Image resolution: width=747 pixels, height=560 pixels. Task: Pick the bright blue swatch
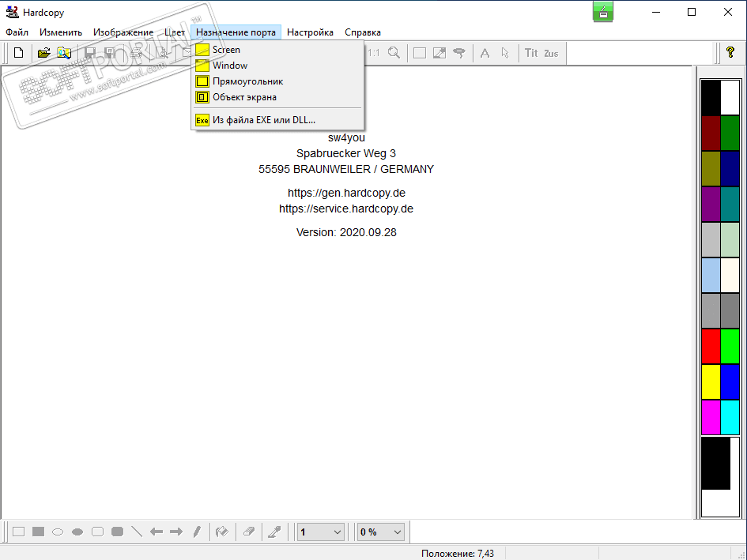(730, 381)
